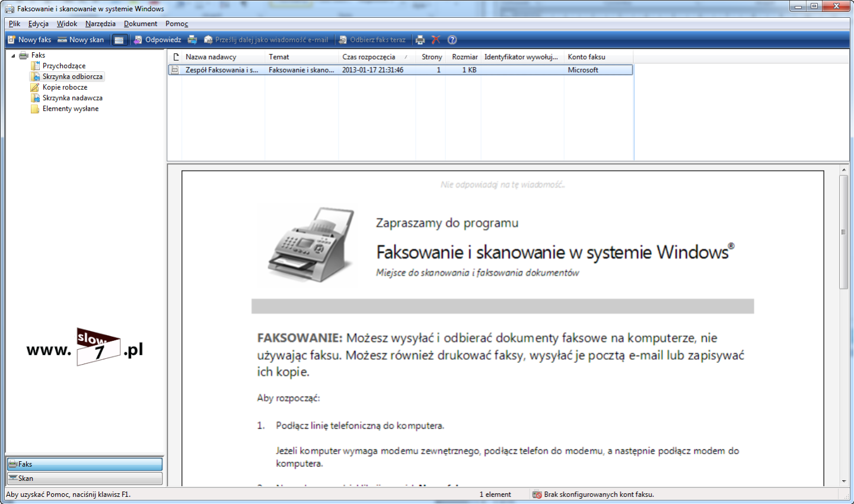854x504 pixels.
Task: Select the Przychodzące folder
Action: coord(64,66)
